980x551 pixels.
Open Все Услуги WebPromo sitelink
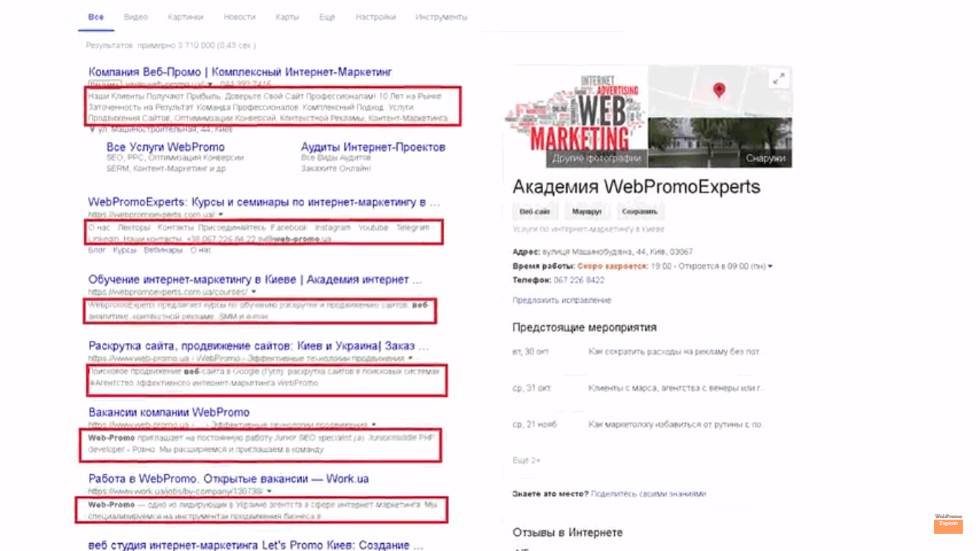click(x=166, y=147)
